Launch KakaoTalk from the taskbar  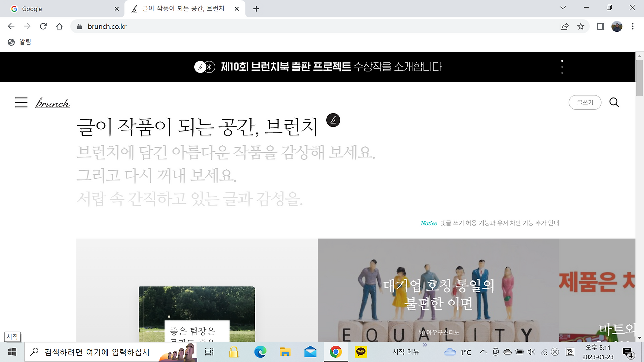[x=360, y=352]
